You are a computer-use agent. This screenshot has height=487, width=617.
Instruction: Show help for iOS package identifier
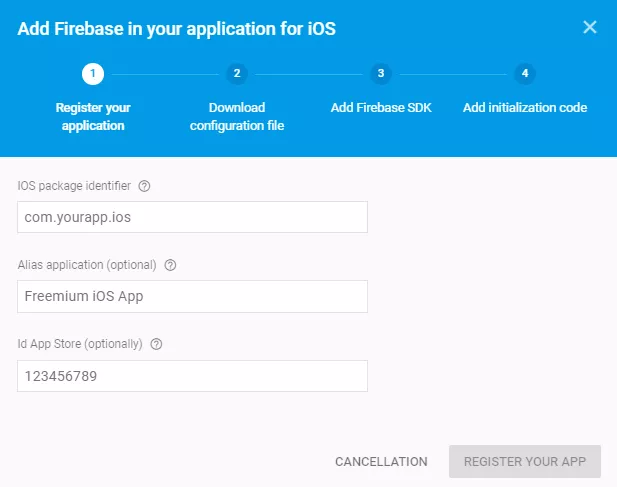[x=144, y=186]
